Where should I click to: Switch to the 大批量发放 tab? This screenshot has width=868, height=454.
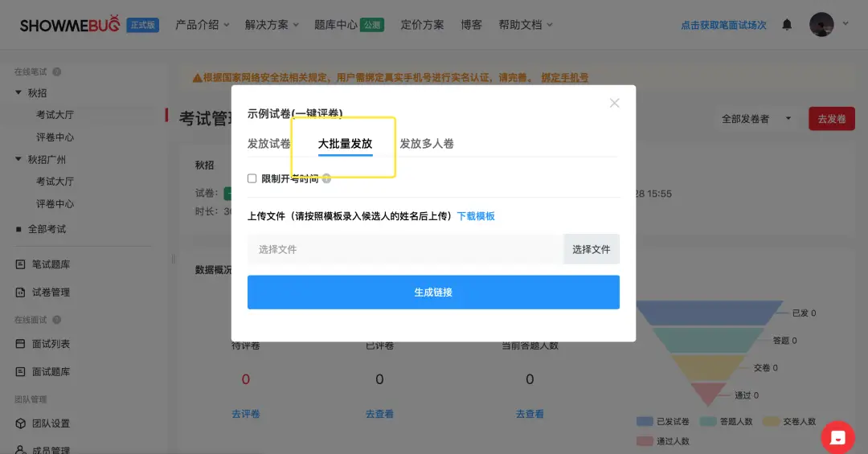(345, 143)
